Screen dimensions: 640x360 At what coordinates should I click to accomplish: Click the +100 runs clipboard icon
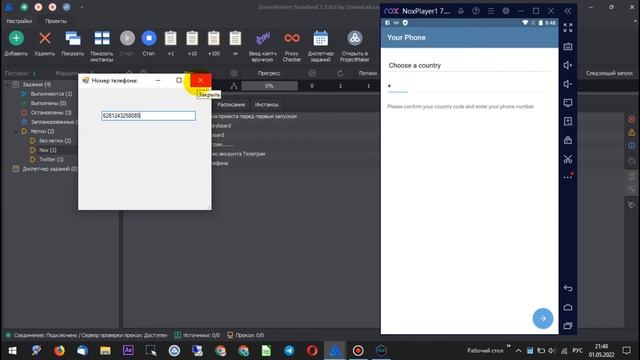pos(213,38)
